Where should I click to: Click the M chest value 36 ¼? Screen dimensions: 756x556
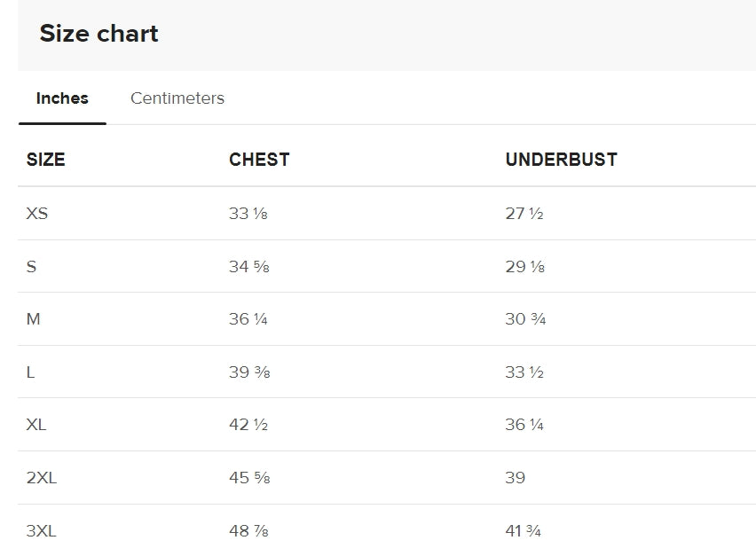[x=248, y=319]
